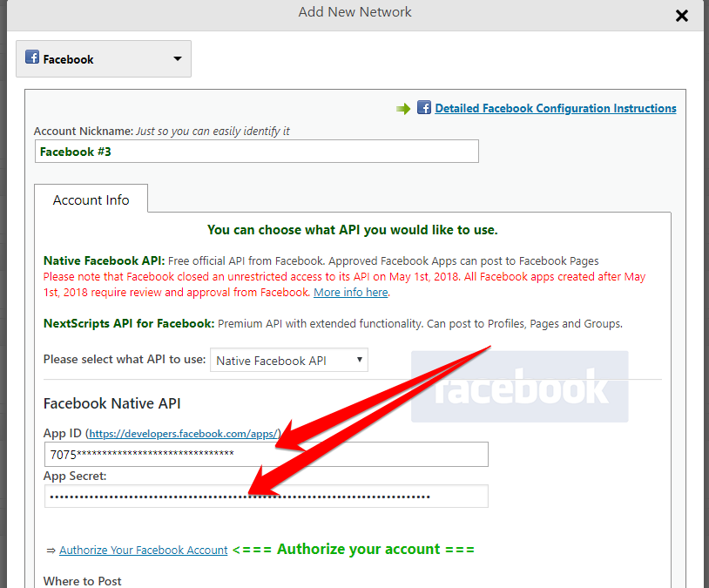Click the Facebook icon beside instructions link

[423, 108]
